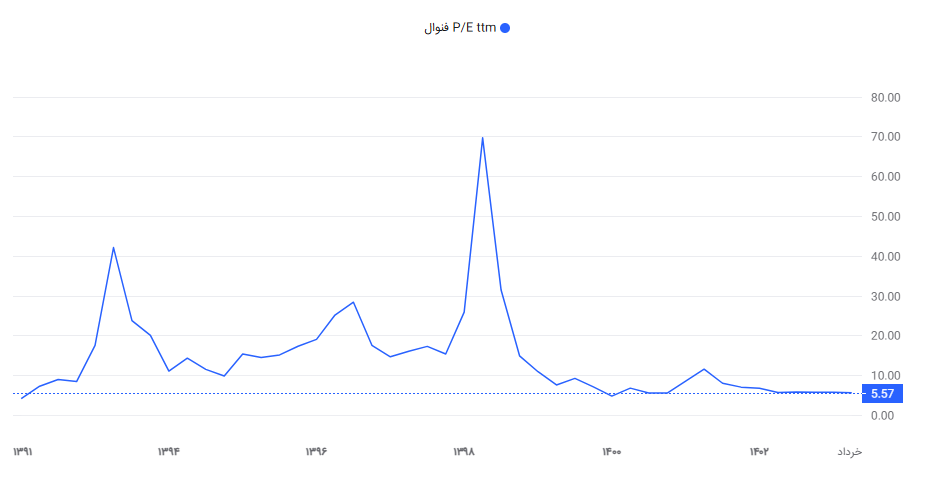The height and width of the screenshot is (485, 928).
Task: Toggle the "P/E ttm فنوال" legend label
Action: tap(461, 28)
